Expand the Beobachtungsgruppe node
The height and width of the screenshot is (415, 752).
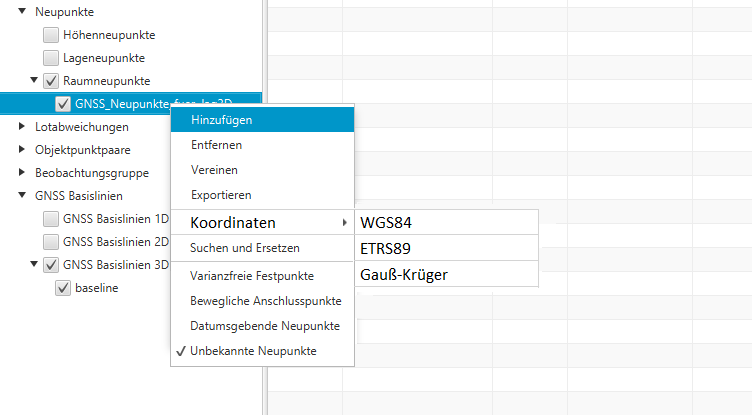click(23, 173)
